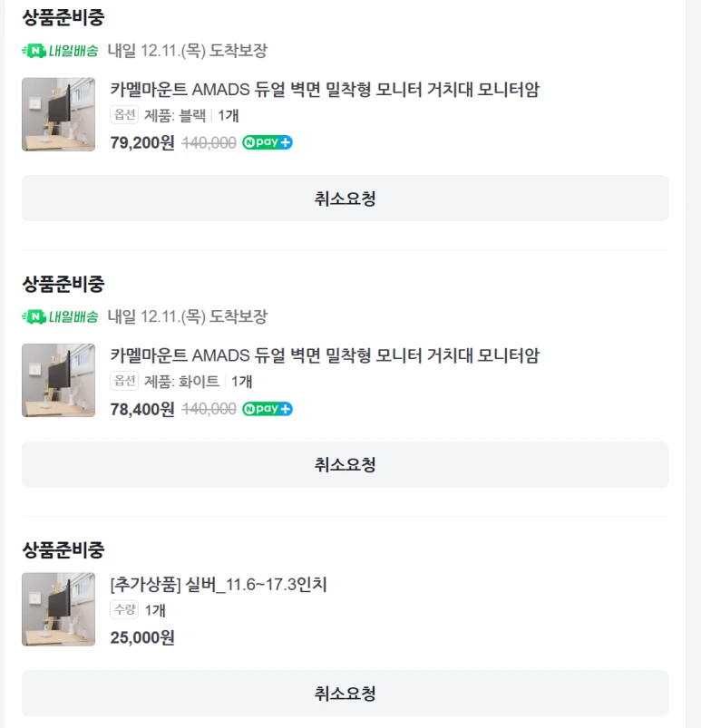Click the 79,200원 price text
This screenshot has height=728, width=701.
pyautogui.click(x=142, y=142)
